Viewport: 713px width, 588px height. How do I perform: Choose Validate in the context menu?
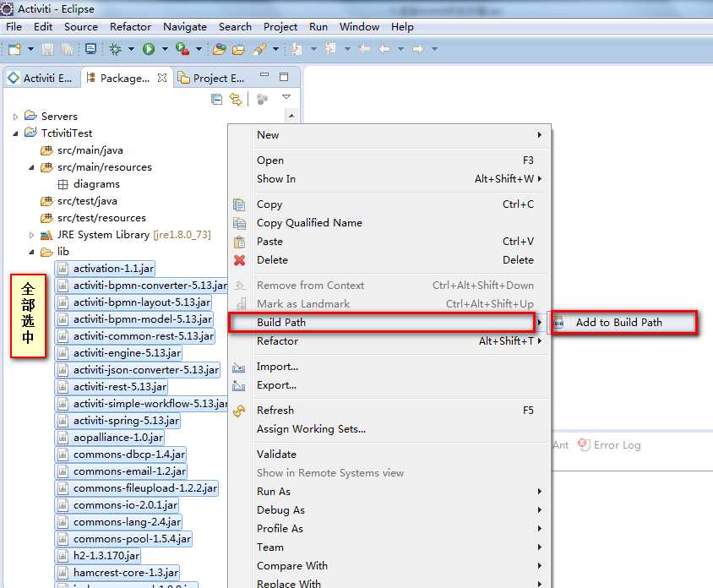click(389, 455)
